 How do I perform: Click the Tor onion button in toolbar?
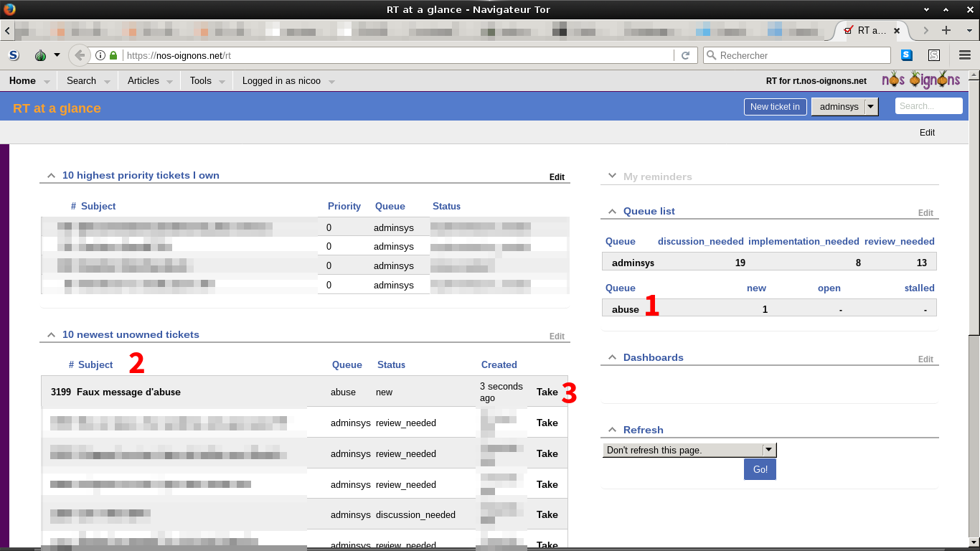(x=40, y=55)
